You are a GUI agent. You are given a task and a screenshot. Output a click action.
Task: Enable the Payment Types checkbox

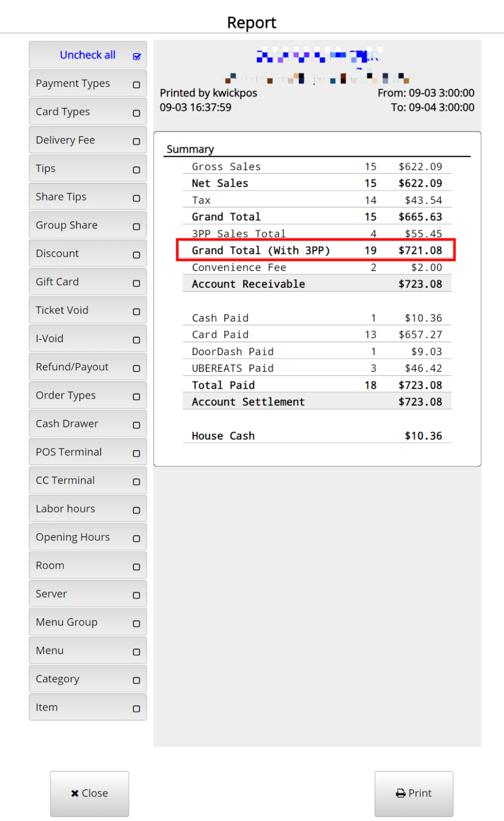pos(136,85)
